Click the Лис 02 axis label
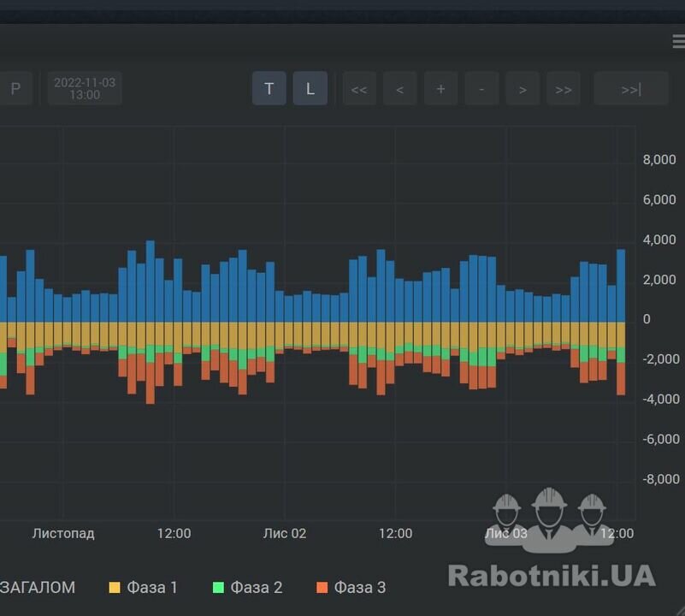 click(285, 533)
